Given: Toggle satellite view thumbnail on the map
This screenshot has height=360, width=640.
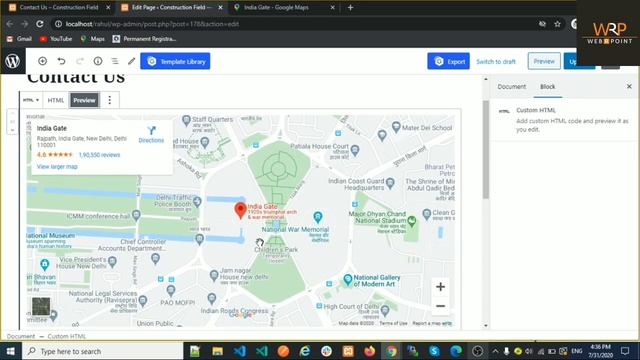Looking at the screenshot, I should 41,307.
